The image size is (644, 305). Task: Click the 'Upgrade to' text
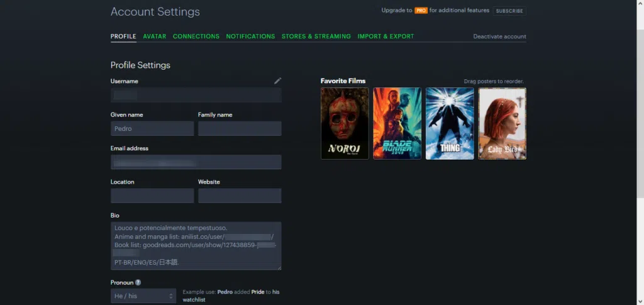coord(396,10)
